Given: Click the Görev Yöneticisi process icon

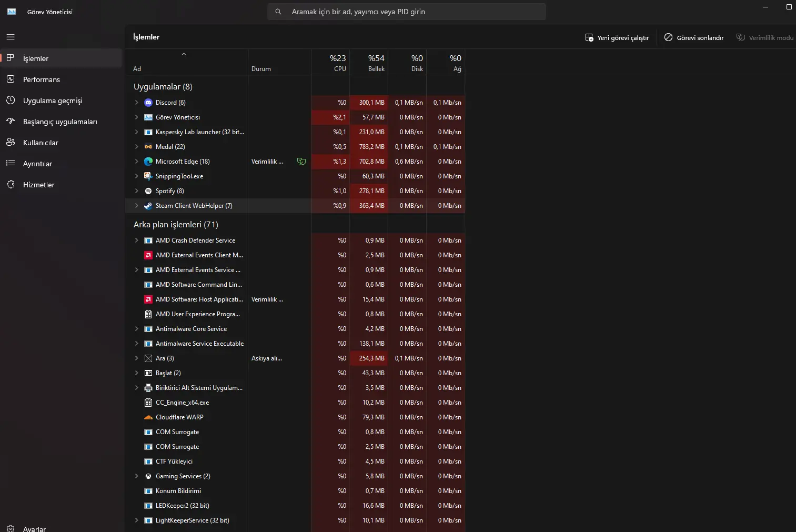Looking at the screenshot, I should (x=148, y=117).
